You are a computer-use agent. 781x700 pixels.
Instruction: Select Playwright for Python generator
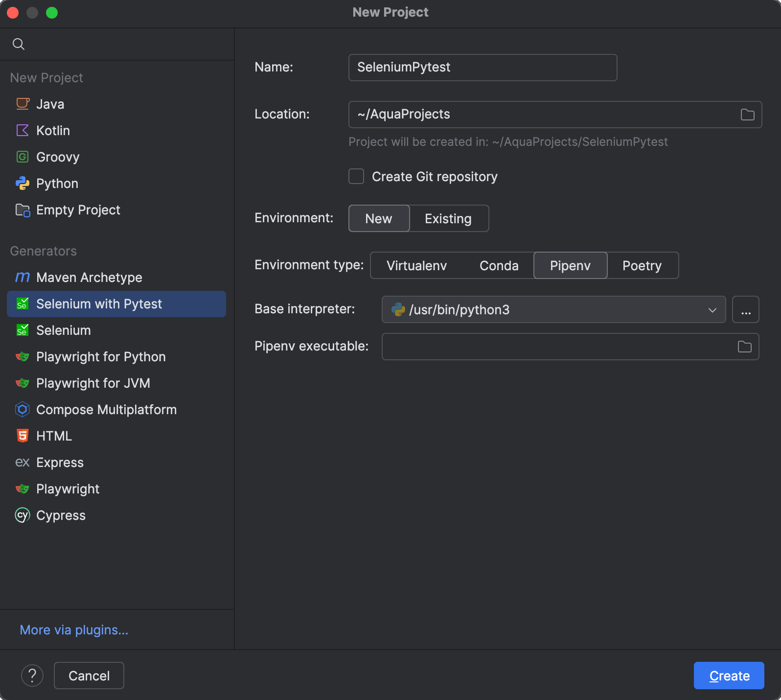click(x=100, y=357)
